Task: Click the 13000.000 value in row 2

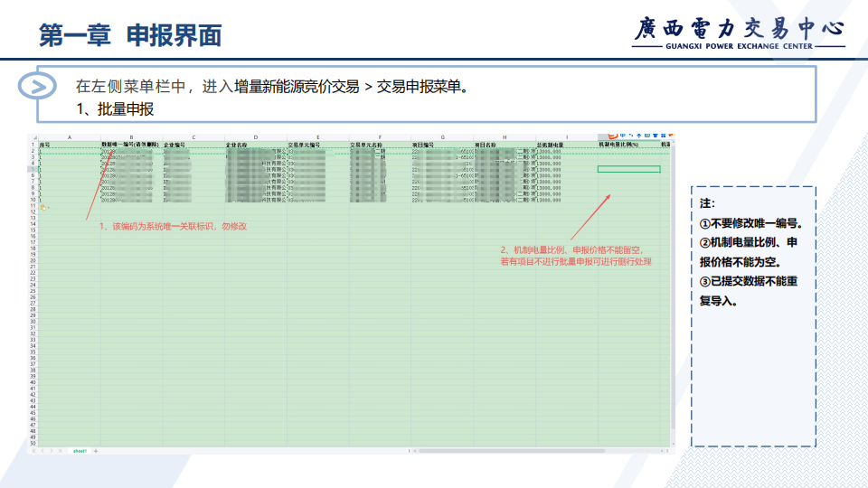Action: point(549,151)
